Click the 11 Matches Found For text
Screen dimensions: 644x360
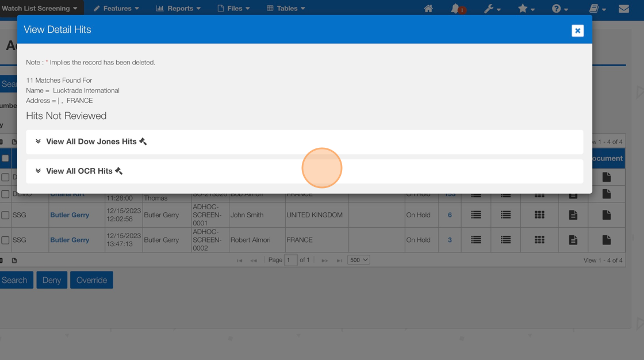(59, 80)
